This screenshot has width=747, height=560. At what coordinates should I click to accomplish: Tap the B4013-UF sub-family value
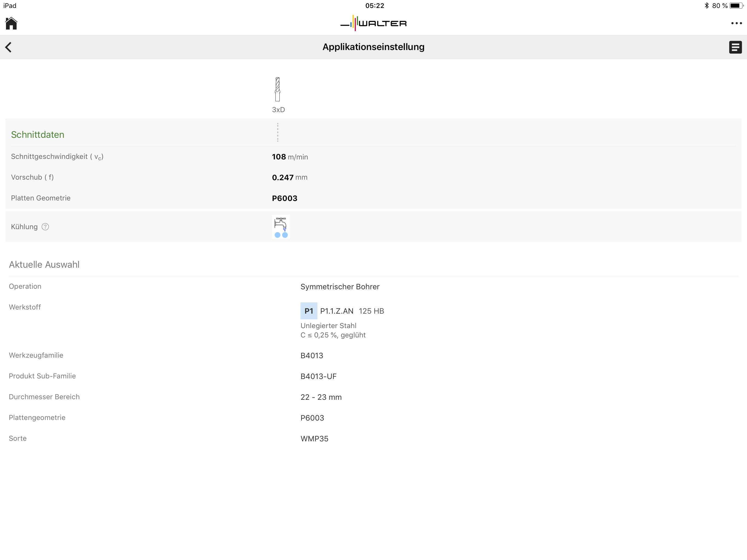pyautogui.click(x=318, y=376)
